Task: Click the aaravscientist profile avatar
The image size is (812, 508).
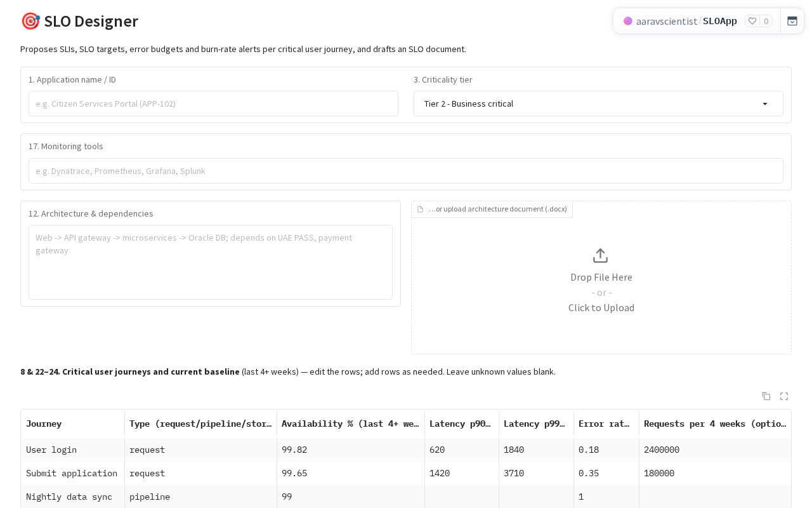Action: tap(628, 21)
